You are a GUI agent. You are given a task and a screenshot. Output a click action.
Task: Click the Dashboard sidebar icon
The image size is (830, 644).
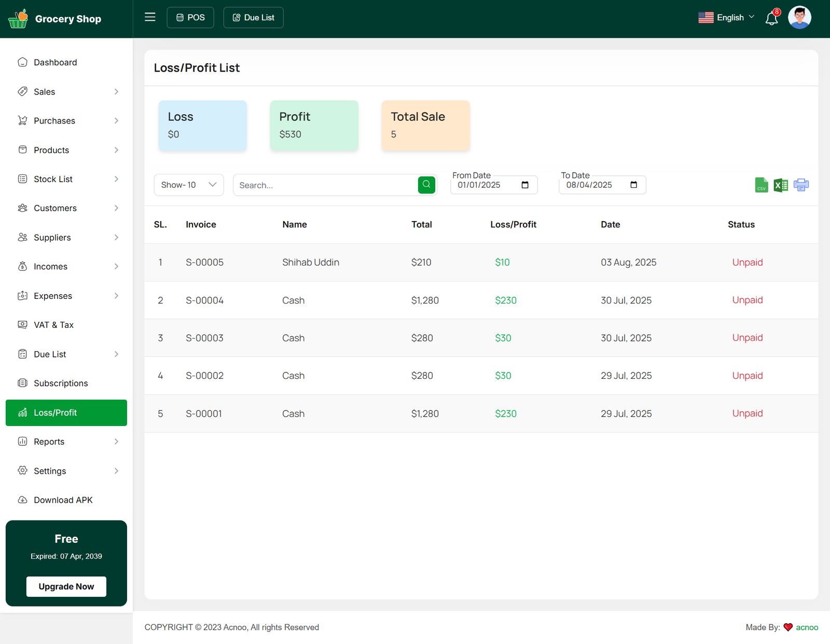tap(22, 62)
